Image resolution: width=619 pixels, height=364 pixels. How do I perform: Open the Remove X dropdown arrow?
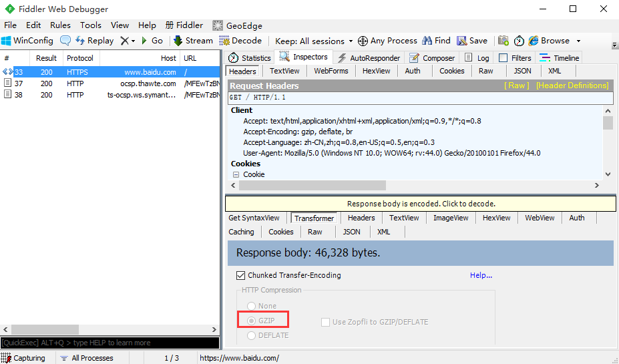coord(133,41)
